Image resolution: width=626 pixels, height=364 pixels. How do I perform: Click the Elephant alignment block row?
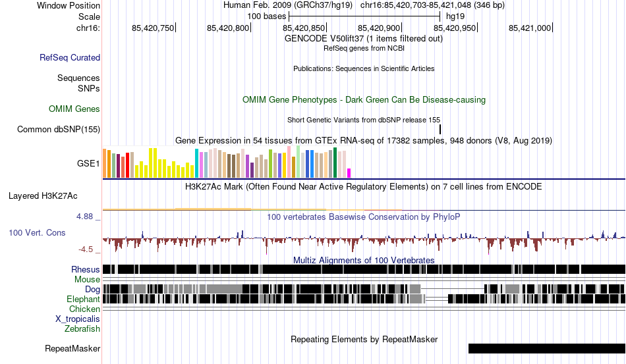[364, 299]
